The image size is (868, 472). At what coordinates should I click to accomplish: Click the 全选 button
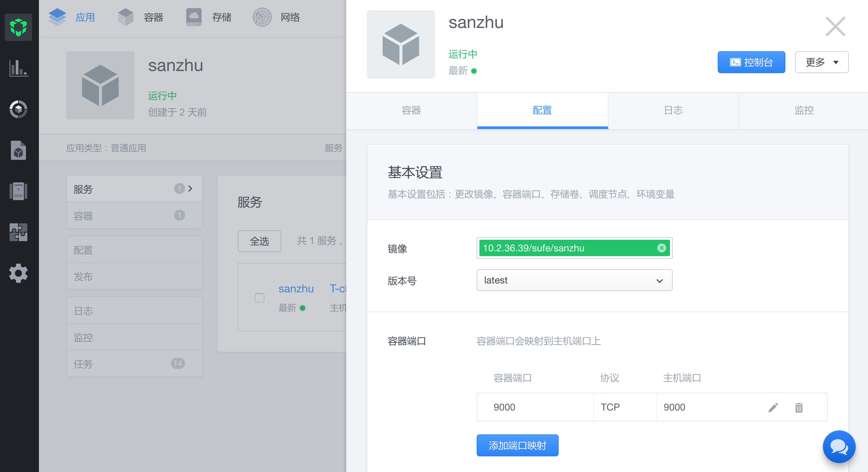click(260, 241)
